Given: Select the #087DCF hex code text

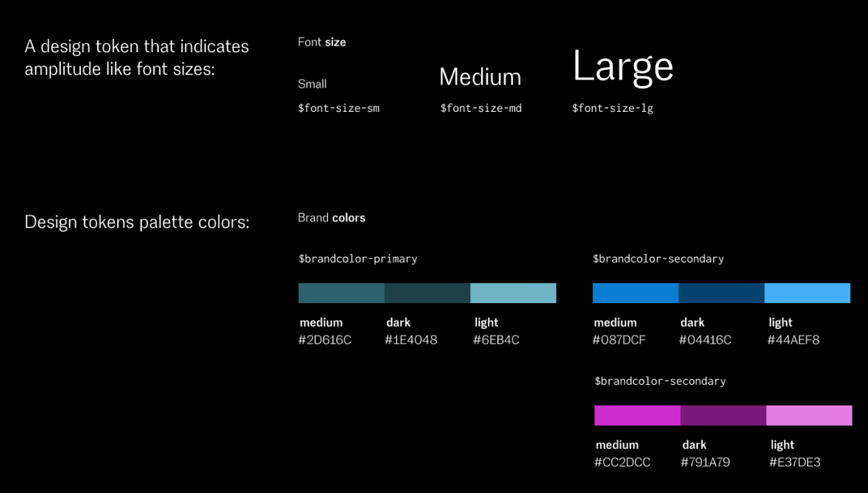Looking at the screenshot, I should tap(619, 340).
